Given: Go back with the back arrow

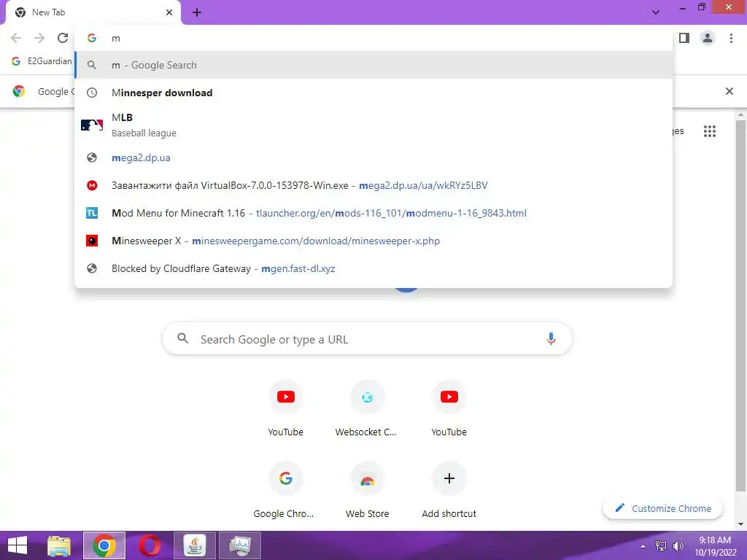Looking at the screenshot, I should (16, 38).
